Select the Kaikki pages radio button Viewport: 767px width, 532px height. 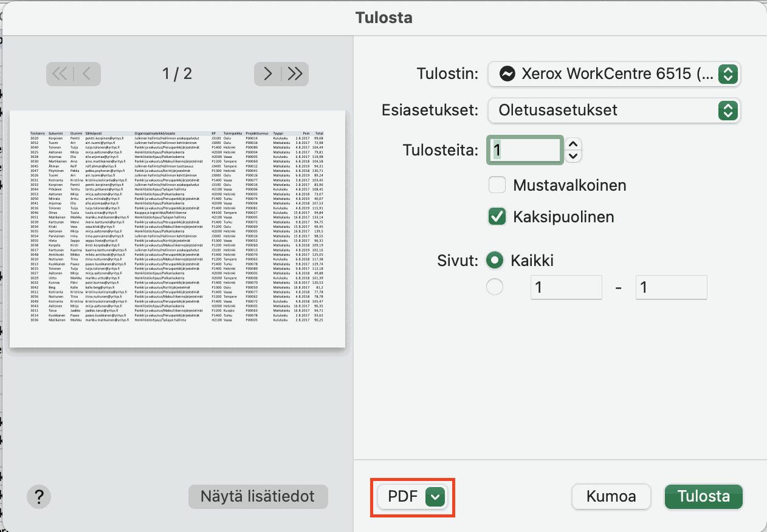(495, 261)
